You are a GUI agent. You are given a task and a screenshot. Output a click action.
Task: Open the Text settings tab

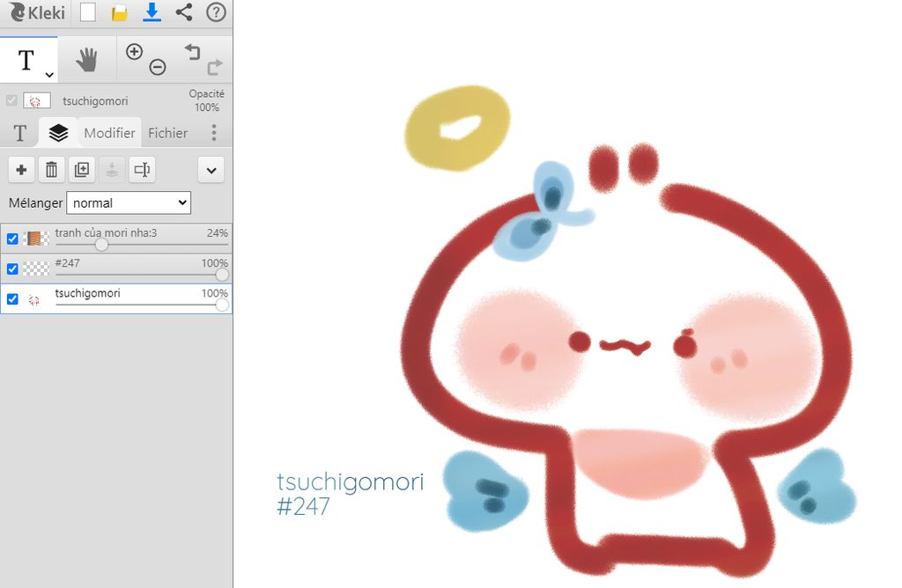[20, 133]
